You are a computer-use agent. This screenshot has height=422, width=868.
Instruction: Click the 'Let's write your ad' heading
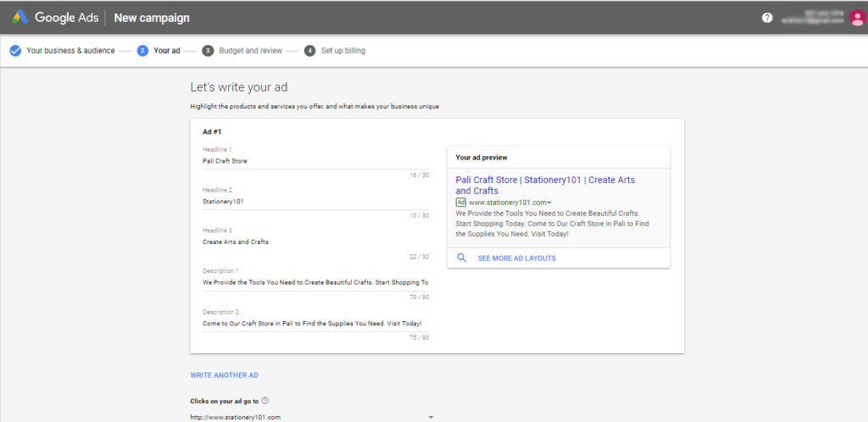239,87
